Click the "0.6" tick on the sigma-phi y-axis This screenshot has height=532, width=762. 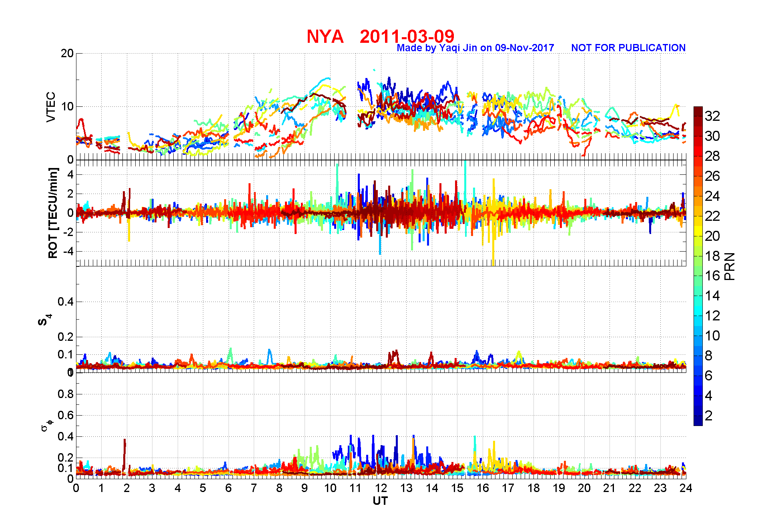click(x=66, y=415)
